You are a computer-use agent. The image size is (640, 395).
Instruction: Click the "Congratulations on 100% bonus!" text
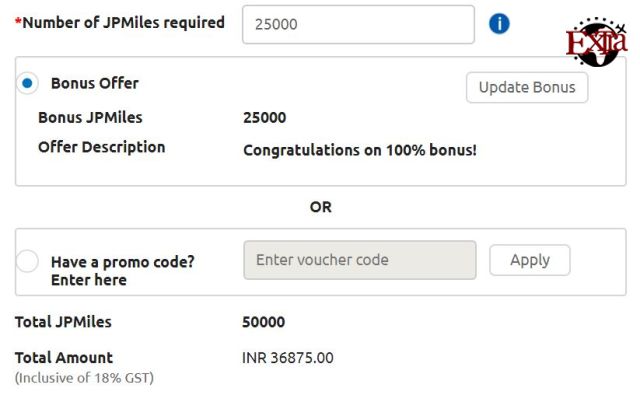click(x=360, y=150)
